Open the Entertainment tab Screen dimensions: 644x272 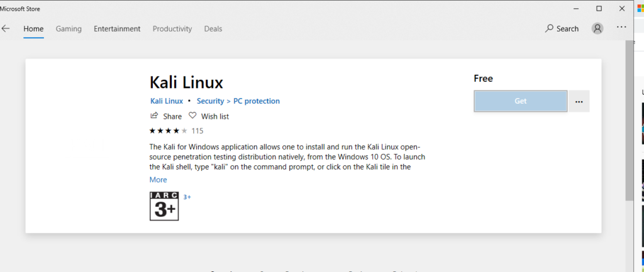(x=117, y=29)
